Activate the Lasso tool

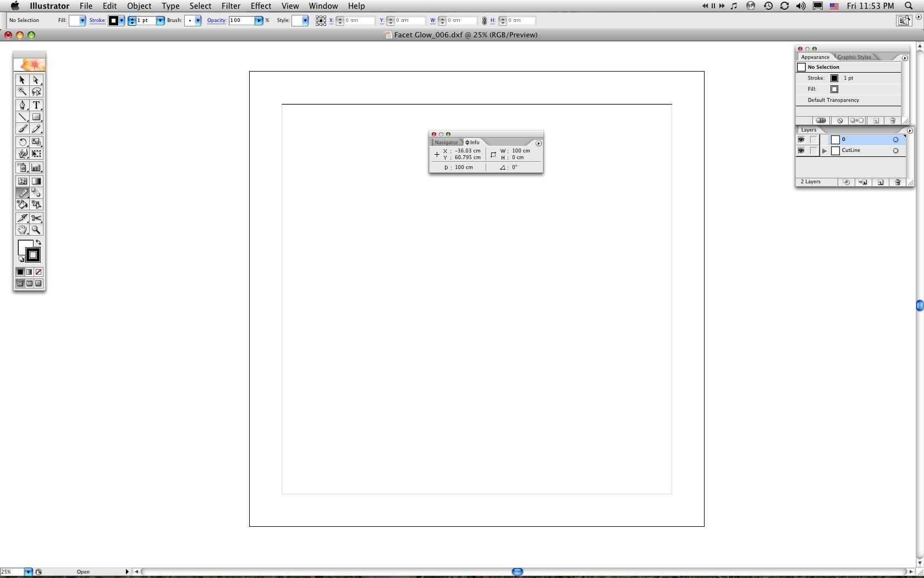36,91
